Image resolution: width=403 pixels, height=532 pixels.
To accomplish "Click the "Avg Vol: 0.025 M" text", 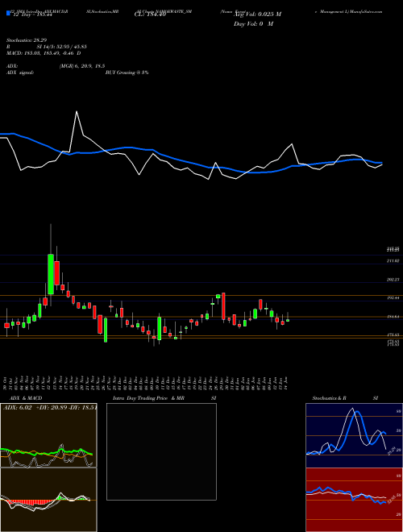I will coord(257,15).
